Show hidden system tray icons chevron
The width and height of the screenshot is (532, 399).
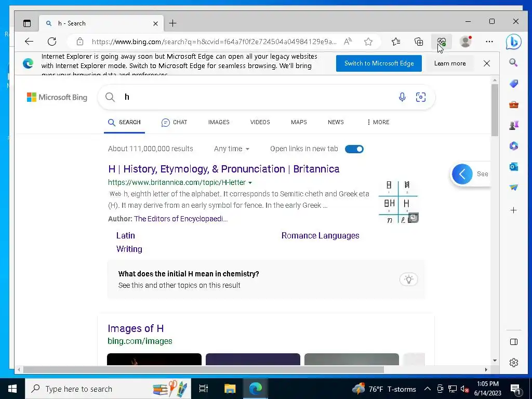pyautogui.click(x=428, y=389)
